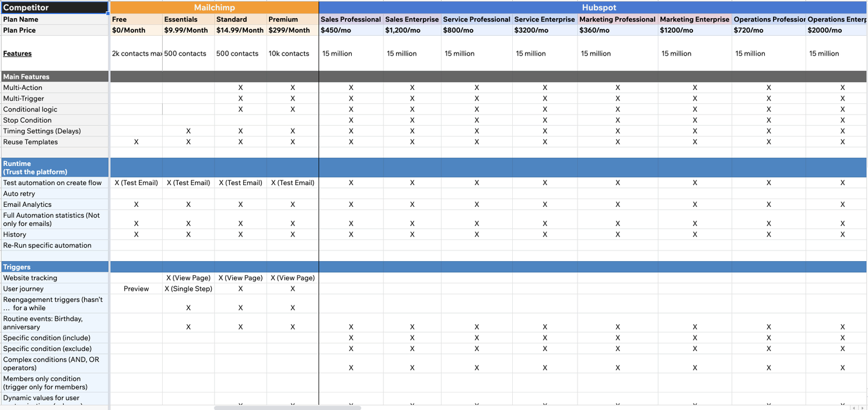
Task: Click the $14.99/Month price cell
Action: point(241,30)
